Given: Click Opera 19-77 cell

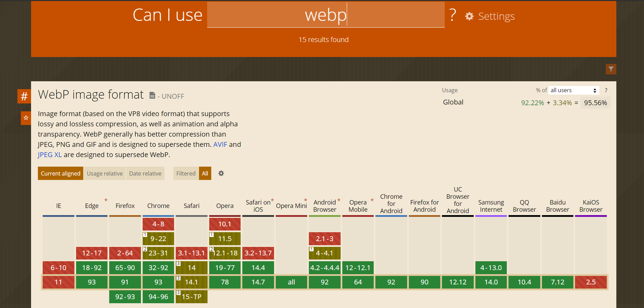Looking at the screenshot, I should pyautogui.click(x=225, y=268).
